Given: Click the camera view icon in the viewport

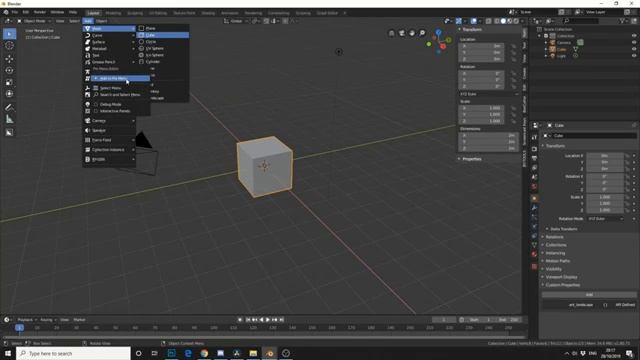Looking at the screenshot, I should (x=402, y=33).
